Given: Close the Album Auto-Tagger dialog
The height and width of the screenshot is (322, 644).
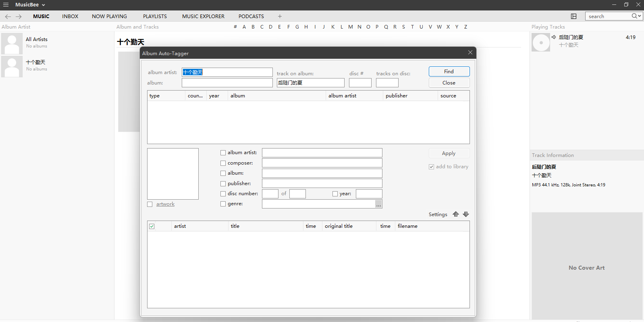Looking at the screenshot, I should tap(470, 53).
